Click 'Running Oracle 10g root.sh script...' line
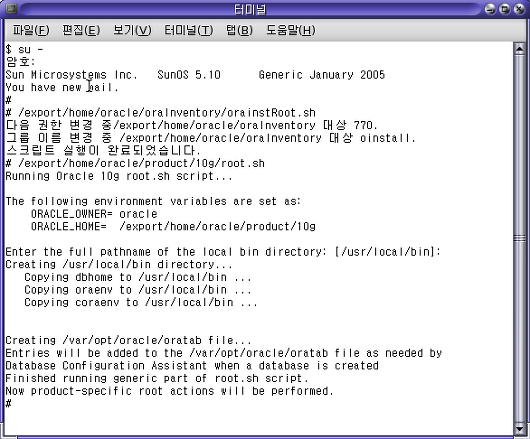This screenshot has height=439, width=530. [x=119, y=176]
